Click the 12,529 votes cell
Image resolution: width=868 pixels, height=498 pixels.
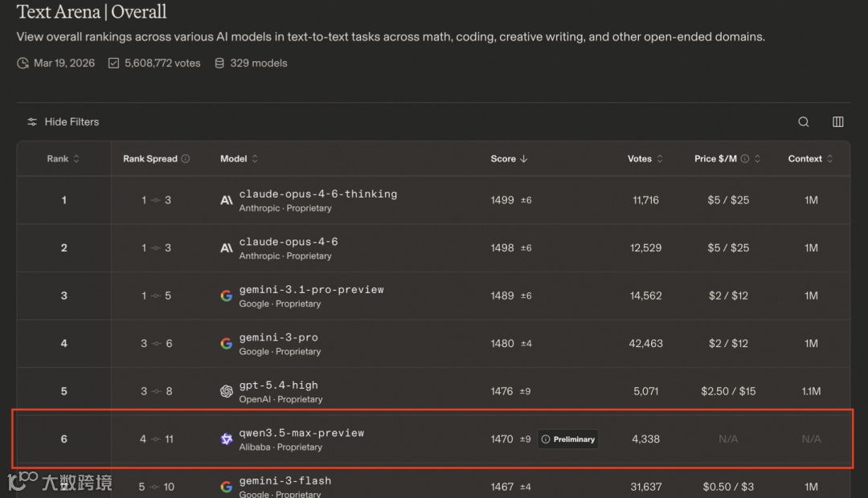645,248
